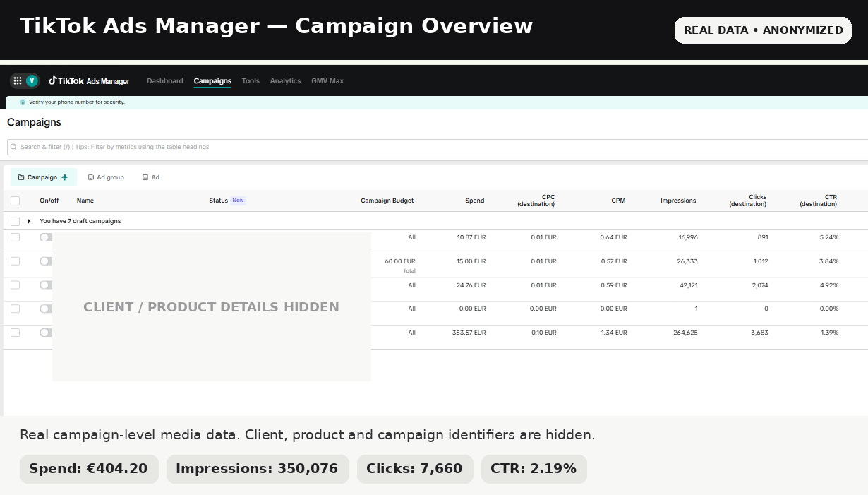Toggle on/off switch for 42,121 impressions campaign

(46, 285)
